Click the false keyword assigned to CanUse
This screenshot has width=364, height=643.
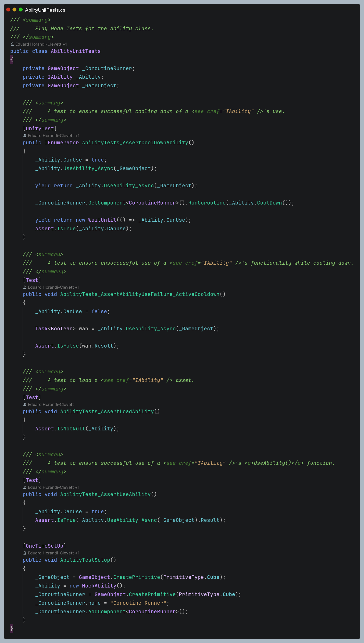(x=99, y=312)
